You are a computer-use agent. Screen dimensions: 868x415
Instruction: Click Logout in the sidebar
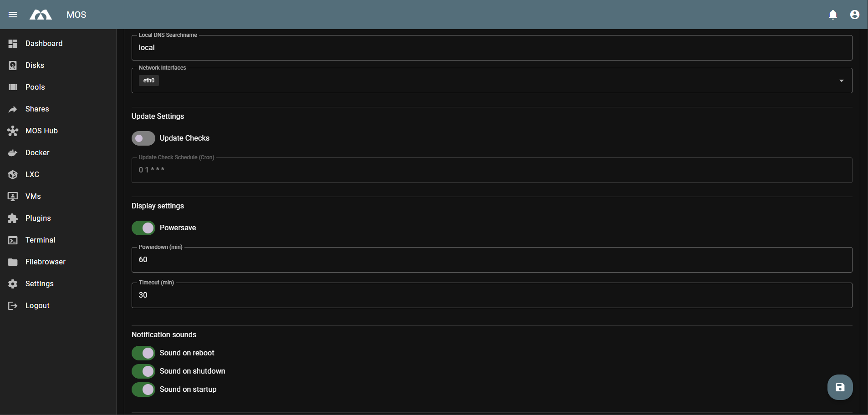[x=37, y=306]
